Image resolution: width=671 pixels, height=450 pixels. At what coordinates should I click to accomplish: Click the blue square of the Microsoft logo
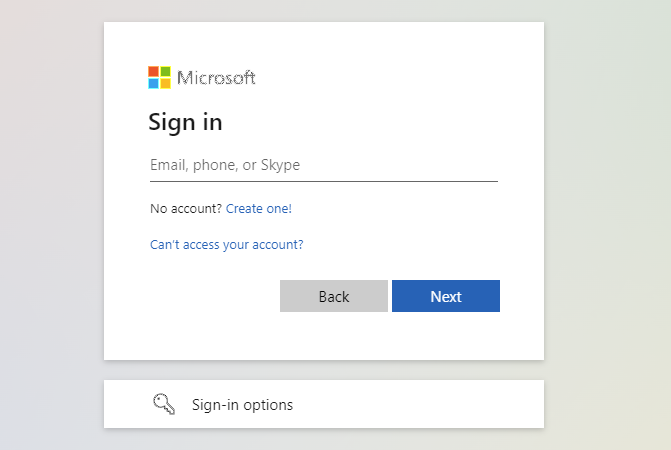pyautogui.click(x=153, y=83)
